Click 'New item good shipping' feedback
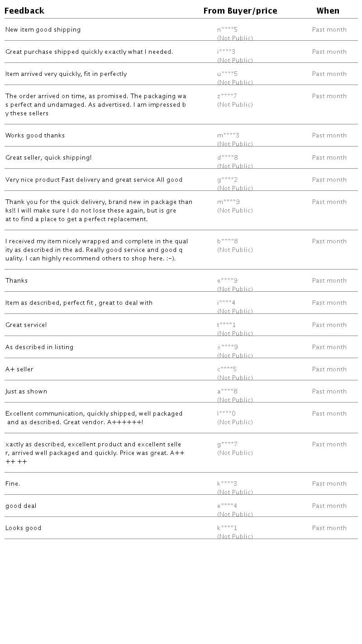This screenshot has width=362, height=644. point(43,30)
